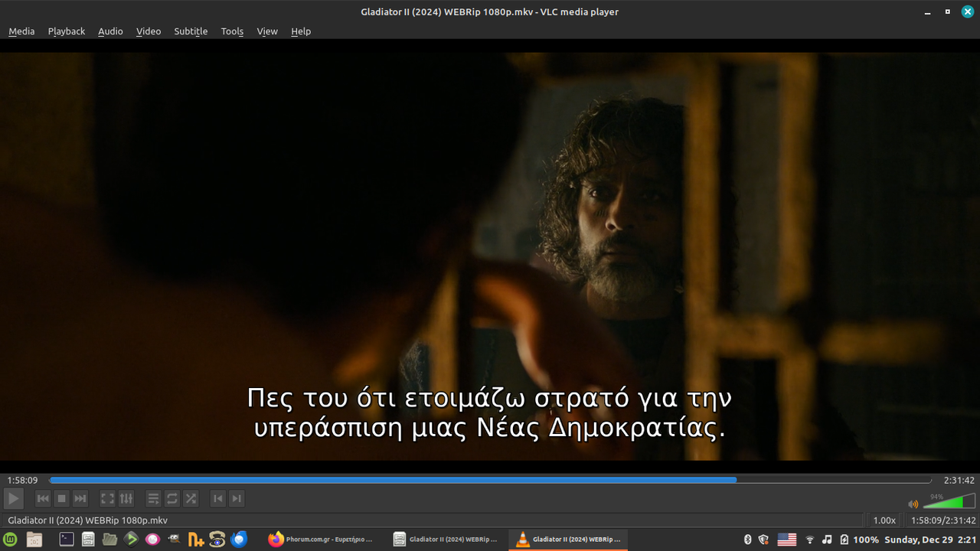
Task: Open the file cabinet launcher in the panel
Action: click(88, 540)
